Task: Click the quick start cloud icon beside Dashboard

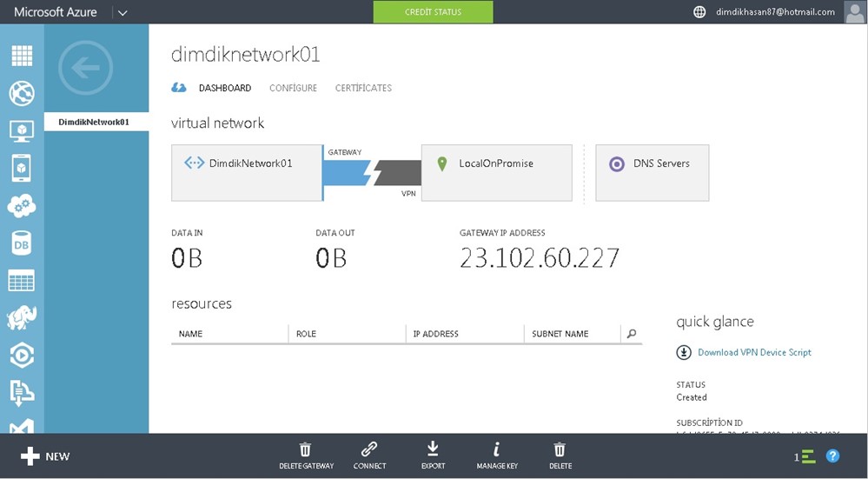Action: tap(179, 88)
